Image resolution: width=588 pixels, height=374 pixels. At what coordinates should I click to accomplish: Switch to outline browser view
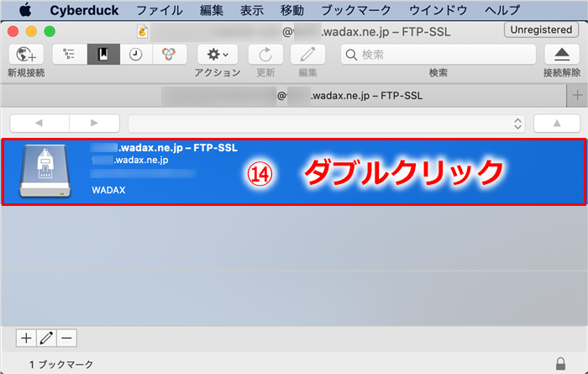[x=70, y=55]
